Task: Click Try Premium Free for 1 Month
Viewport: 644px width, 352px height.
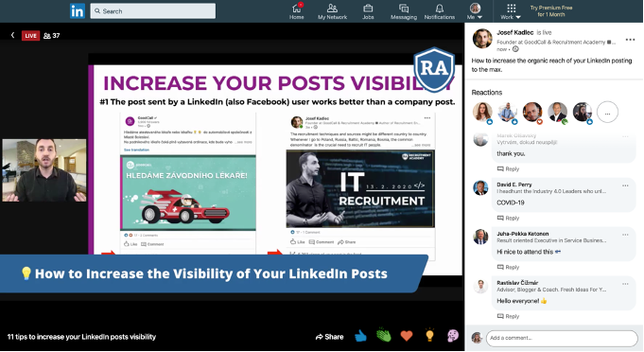Action: [x=551, y=11]
